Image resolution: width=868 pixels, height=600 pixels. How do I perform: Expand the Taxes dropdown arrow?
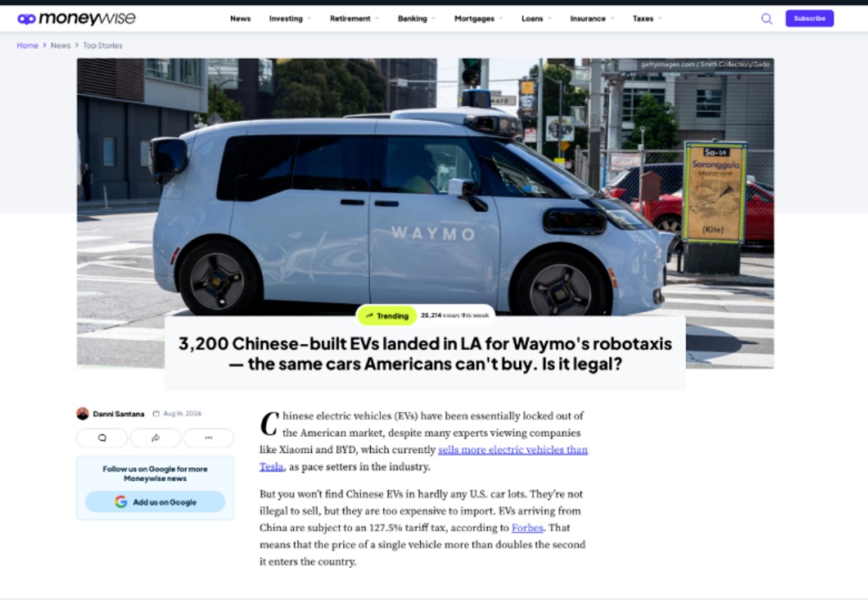(659, 19)
